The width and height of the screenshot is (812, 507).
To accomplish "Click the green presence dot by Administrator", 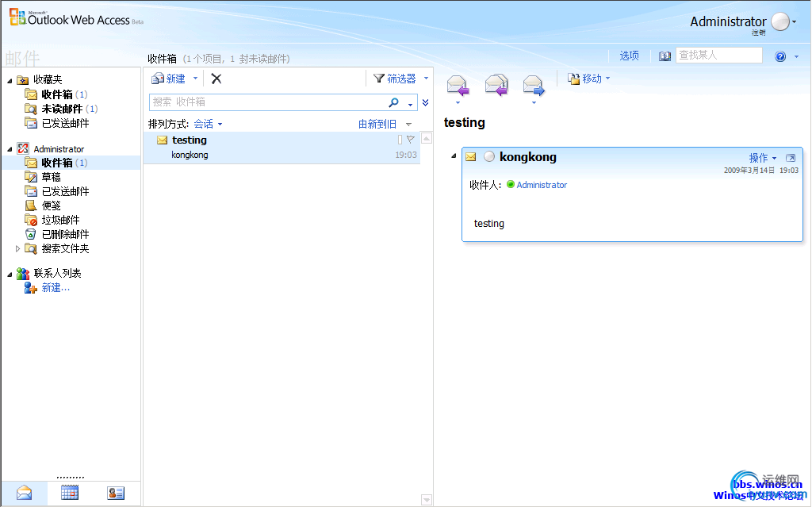I will coord(511,185).
